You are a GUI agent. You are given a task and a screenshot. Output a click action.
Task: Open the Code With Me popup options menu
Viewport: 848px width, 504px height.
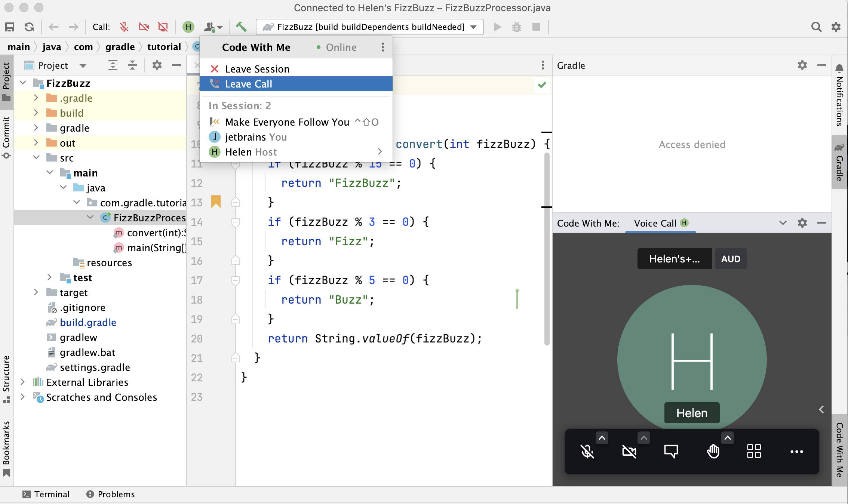(x=382, y=47)
